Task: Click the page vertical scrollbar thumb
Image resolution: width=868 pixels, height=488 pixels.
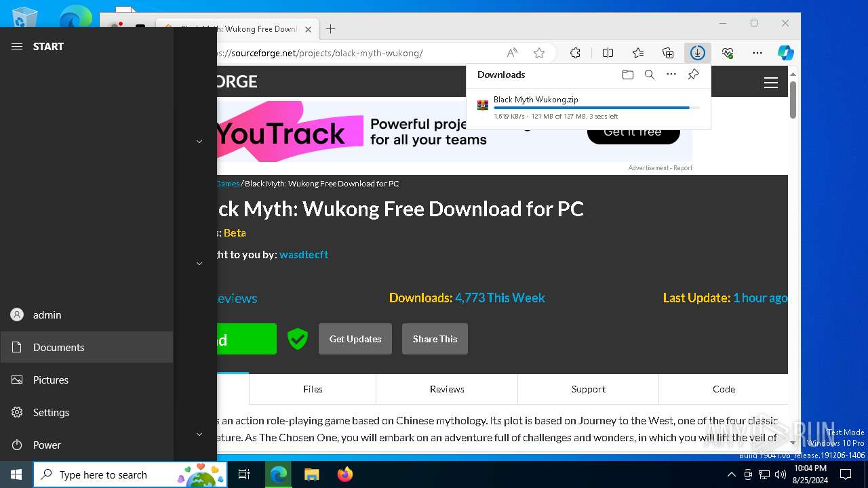Action: click(793, 100)
